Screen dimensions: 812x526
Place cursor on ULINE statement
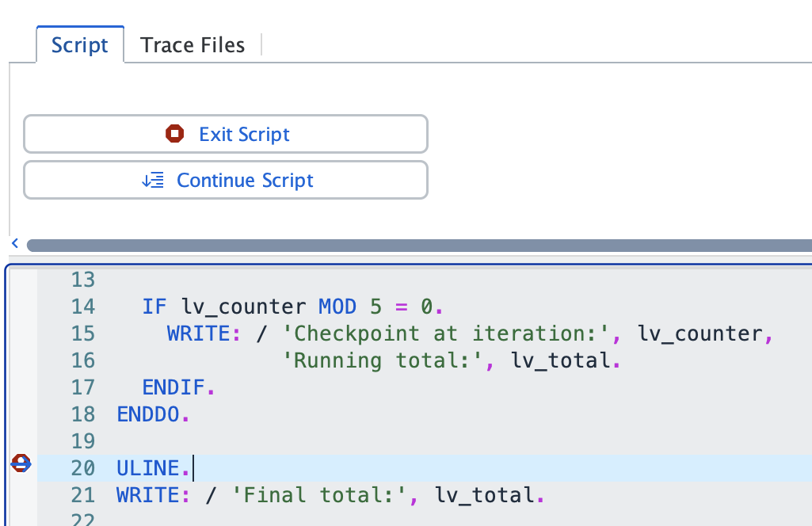click(x=153, y=468)
